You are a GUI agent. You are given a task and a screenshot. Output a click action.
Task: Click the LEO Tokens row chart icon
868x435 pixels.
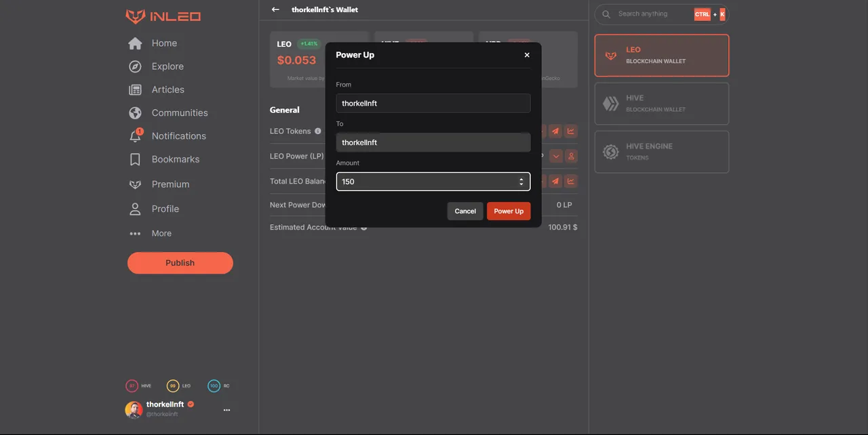pyautogui.click(x=571, y=131)
